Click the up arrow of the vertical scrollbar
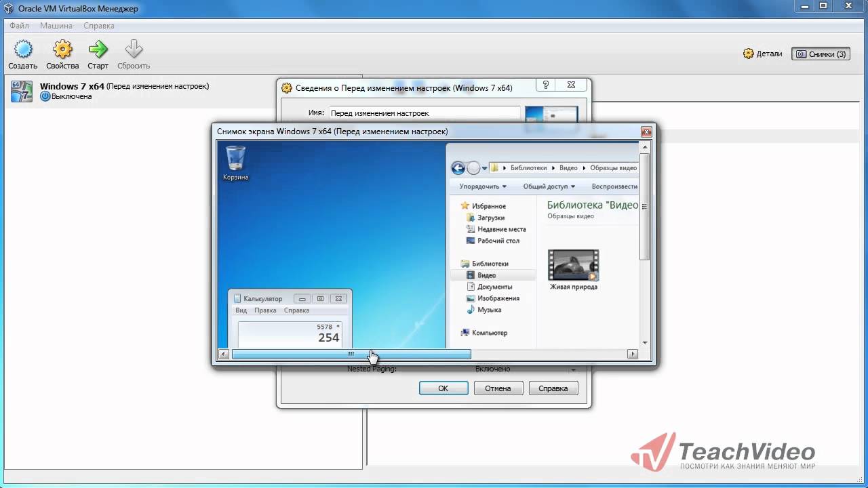 tap(644, 146)
